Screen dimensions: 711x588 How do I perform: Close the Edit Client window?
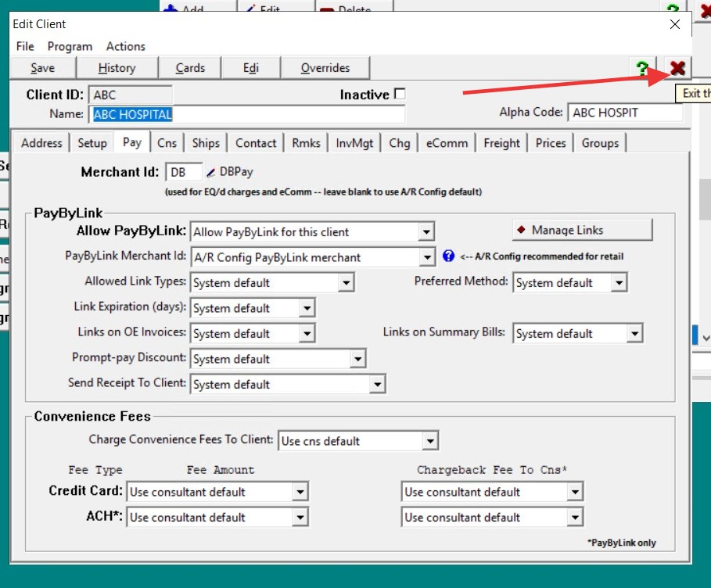coord(675,24)
